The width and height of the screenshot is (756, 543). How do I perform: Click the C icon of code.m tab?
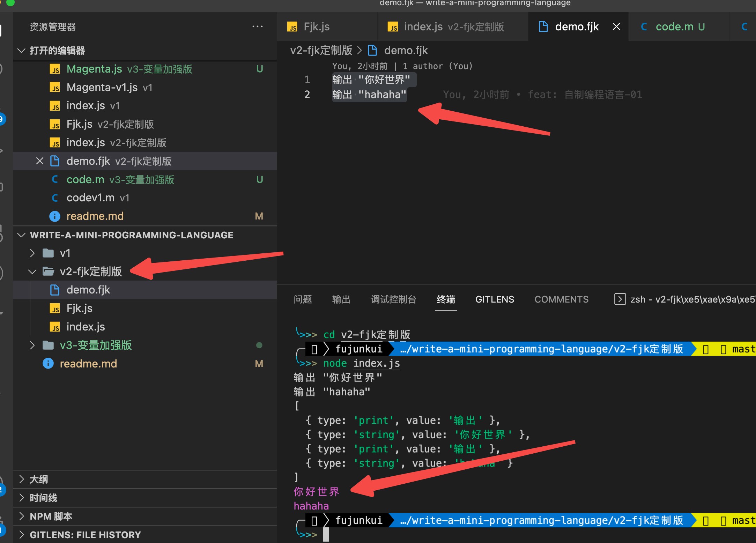[x=644, y=27]
